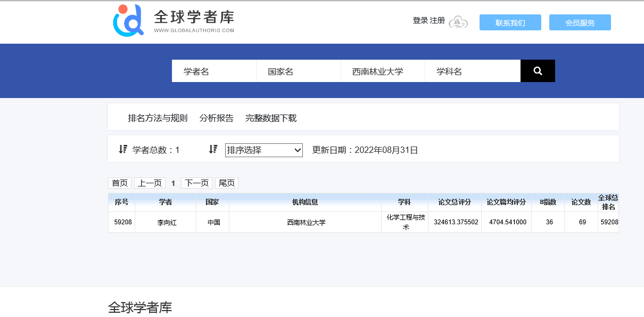Screen dimensions: 644x317
Task: Click sort icon beside 排序选择 dropdown
Action: point(213,149)
